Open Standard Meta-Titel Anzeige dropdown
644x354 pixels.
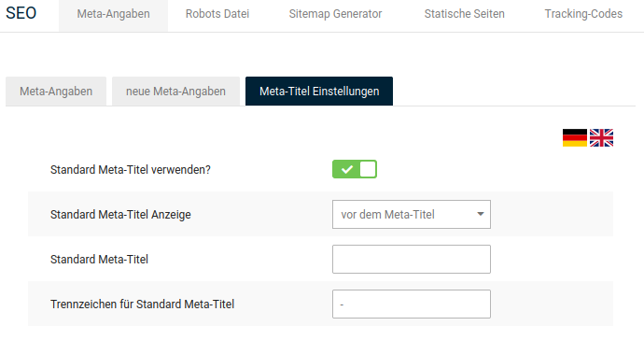(x=411, y=214)
